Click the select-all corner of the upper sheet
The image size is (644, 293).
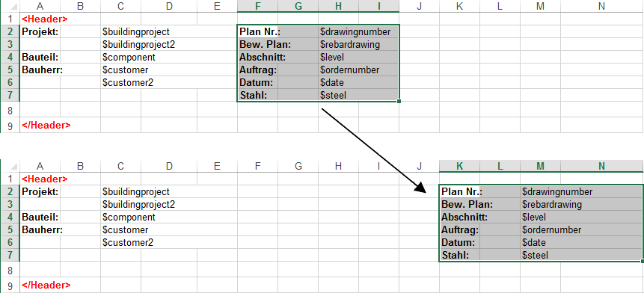[10, 6]
